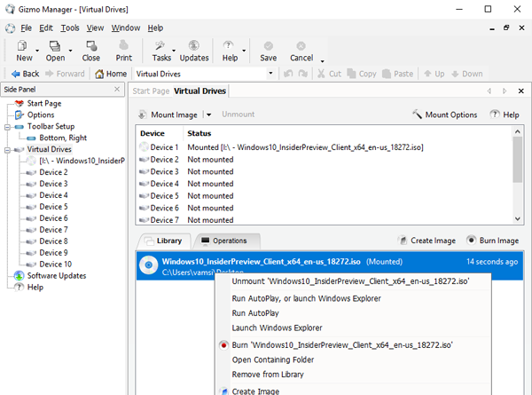Select Options in side panel tree
The image size is (532, 395).
point(41,115)
